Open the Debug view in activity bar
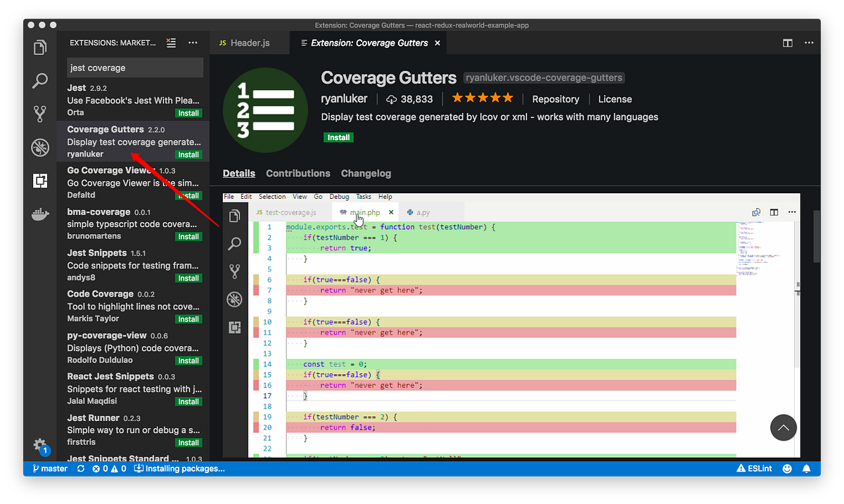 click(40, 147)
